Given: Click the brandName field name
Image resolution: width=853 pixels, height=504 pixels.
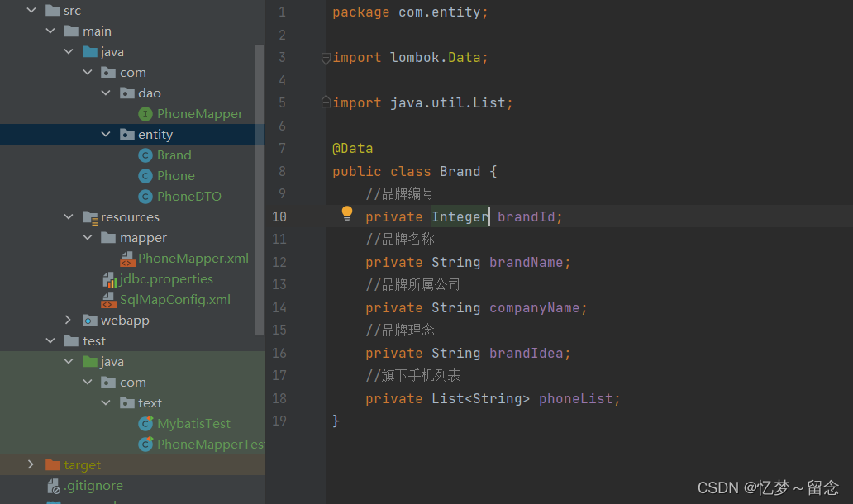Looking at the screenshot, I should click(x=526, y=263).
